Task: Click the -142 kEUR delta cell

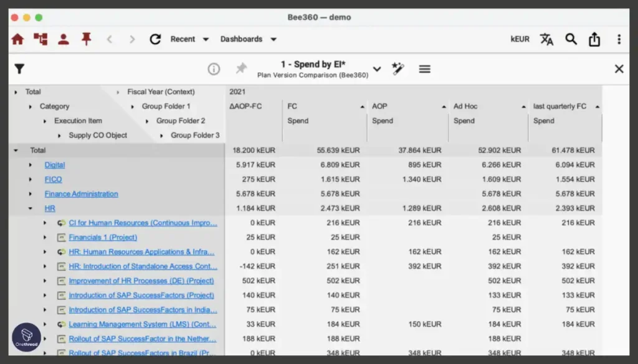Action: [257, 266]
